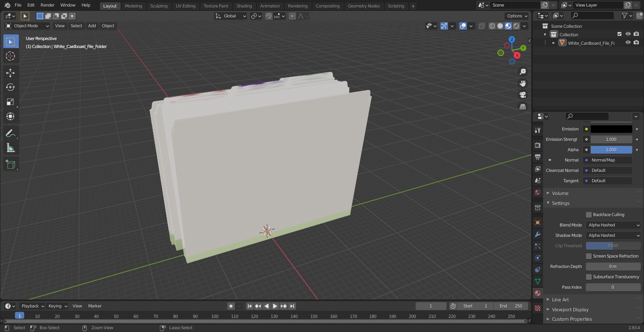The image size is (644, 332).
Task: Click current frame number field
Action: point(430,306)
